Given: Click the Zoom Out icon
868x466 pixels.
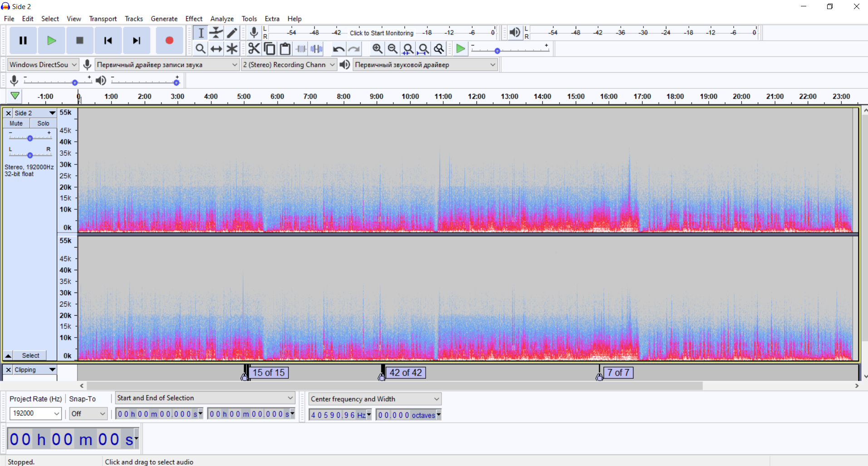Looking at the screenshot, I should point(392,49).
